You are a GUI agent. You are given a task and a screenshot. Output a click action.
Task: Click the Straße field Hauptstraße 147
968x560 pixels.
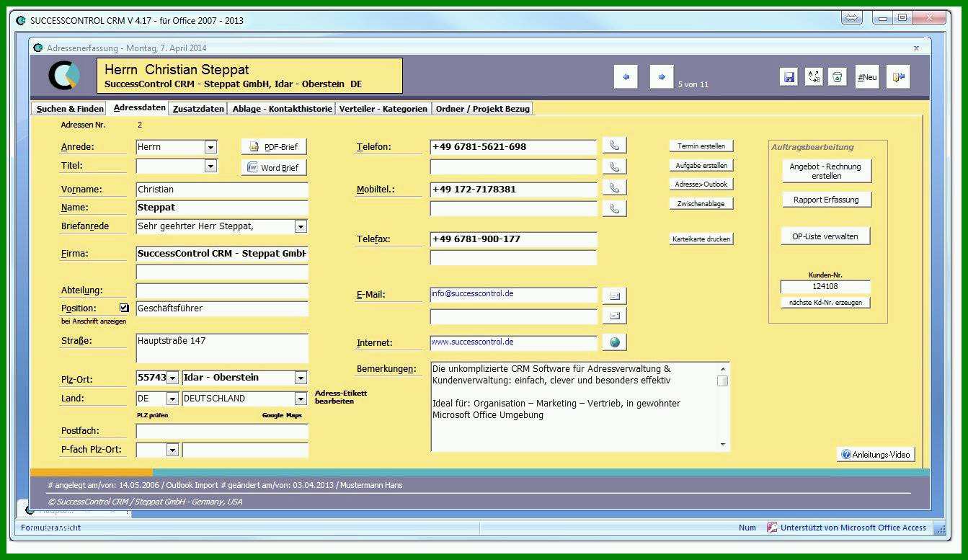[222, 347]
